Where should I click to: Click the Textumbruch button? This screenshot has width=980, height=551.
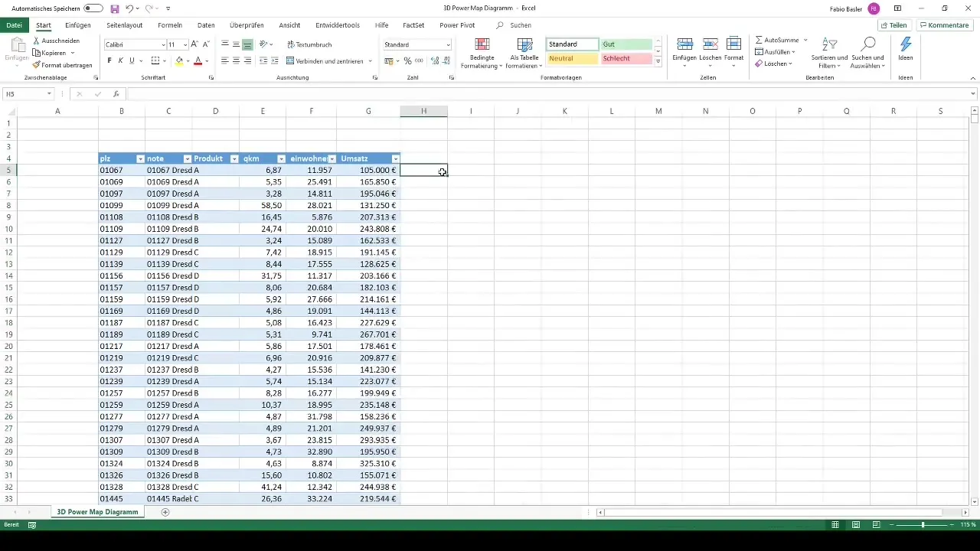(x=309, y=44)
